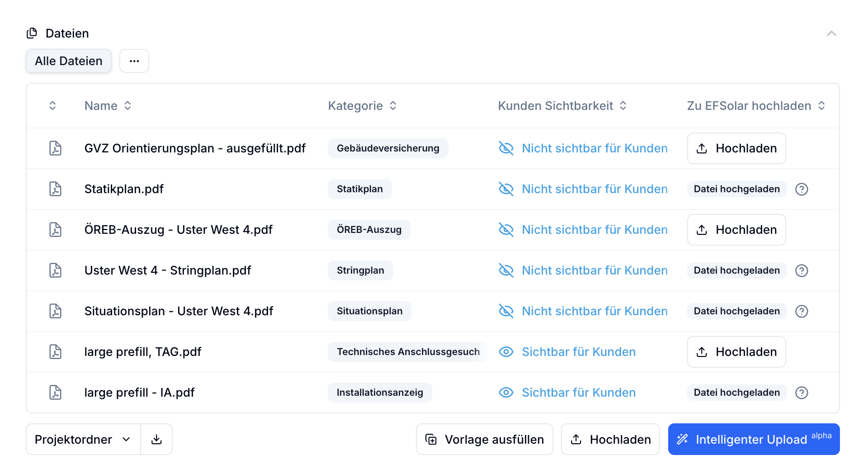Click Intelligenter Upload alpha button
This screenshot has height=474, width=868.
coord(754,439)
